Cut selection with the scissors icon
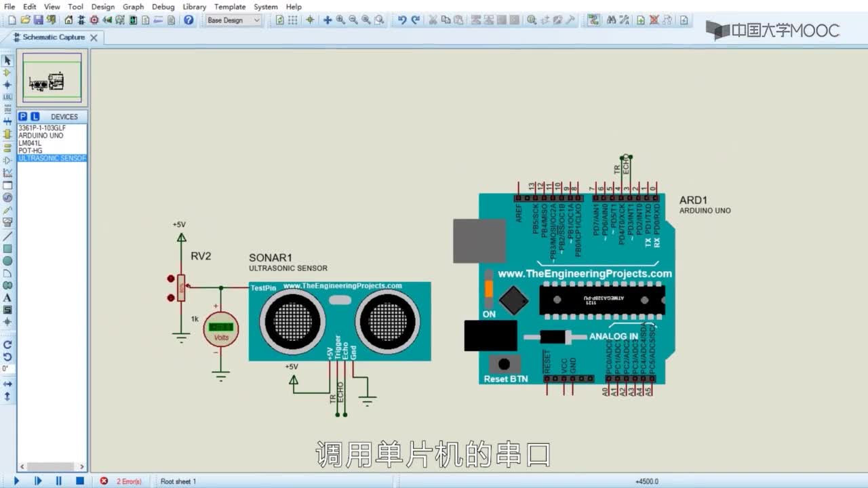Image resolution: width=868 pixels, height=488 pixels. coord(433,20)
